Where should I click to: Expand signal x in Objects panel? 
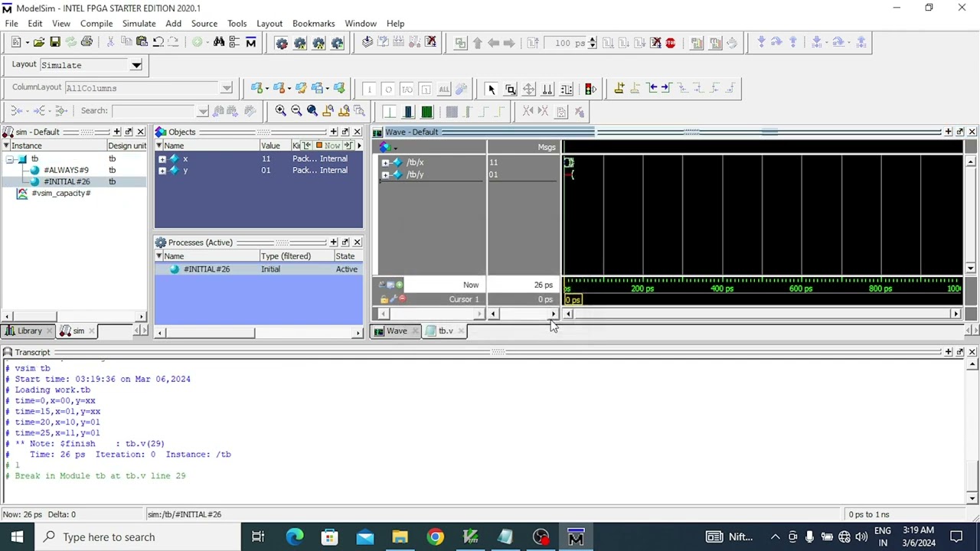pos(162,159)
